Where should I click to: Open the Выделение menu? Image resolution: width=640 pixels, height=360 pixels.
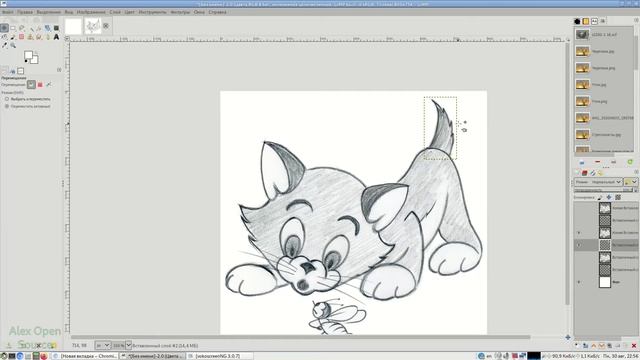pyautogui.click(x=49, y=12)
